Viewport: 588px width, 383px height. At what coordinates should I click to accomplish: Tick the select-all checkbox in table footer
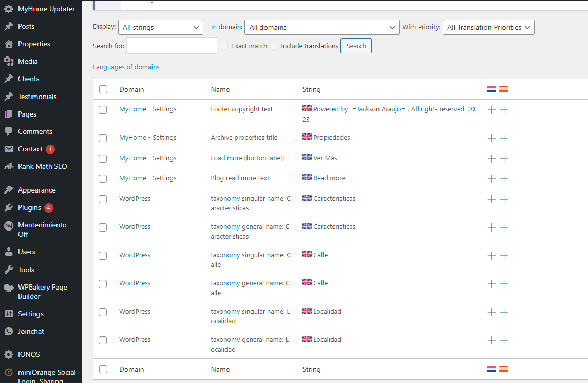point(103,369)
